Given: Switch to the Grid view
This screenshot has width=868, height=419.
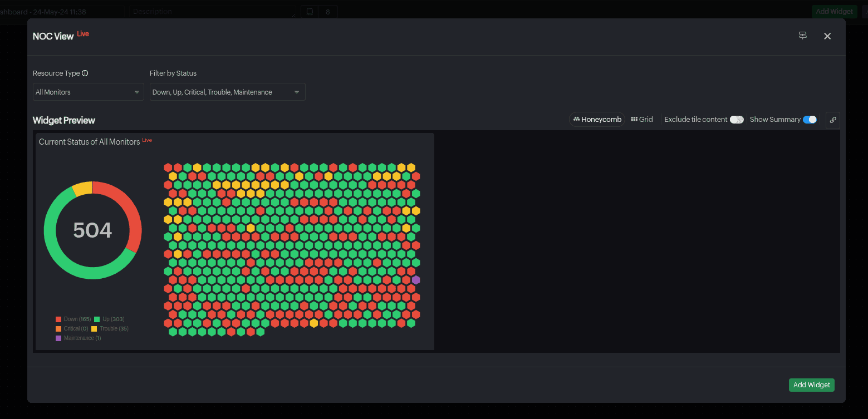Looking at the screenshot, I should click(641, 120).
